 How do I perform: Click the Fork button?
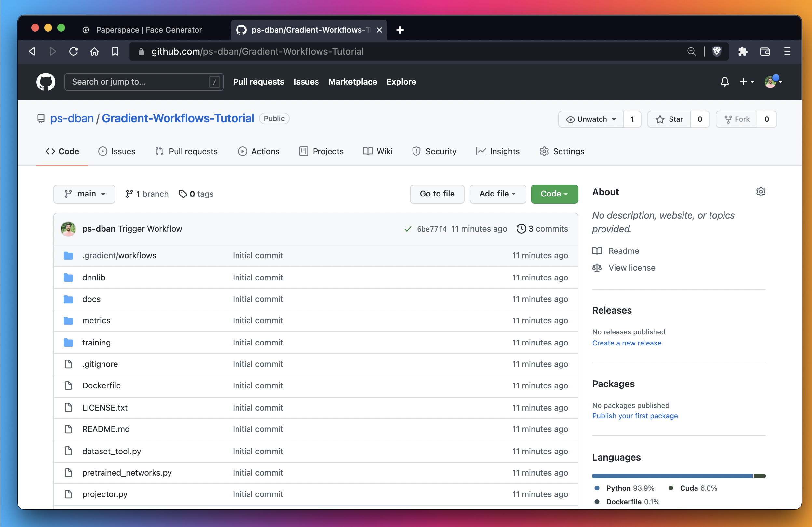(x=737, y=119)
